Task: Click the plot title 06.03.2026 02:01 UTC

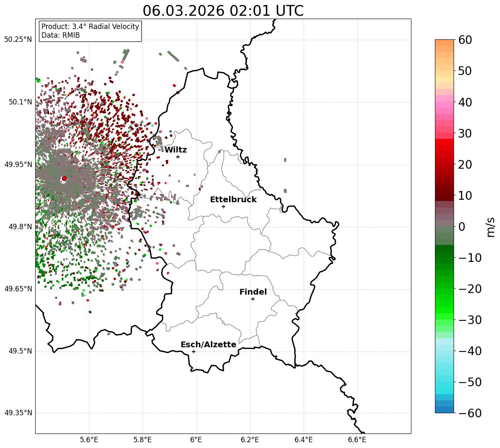Action: [x=223, y=11]
